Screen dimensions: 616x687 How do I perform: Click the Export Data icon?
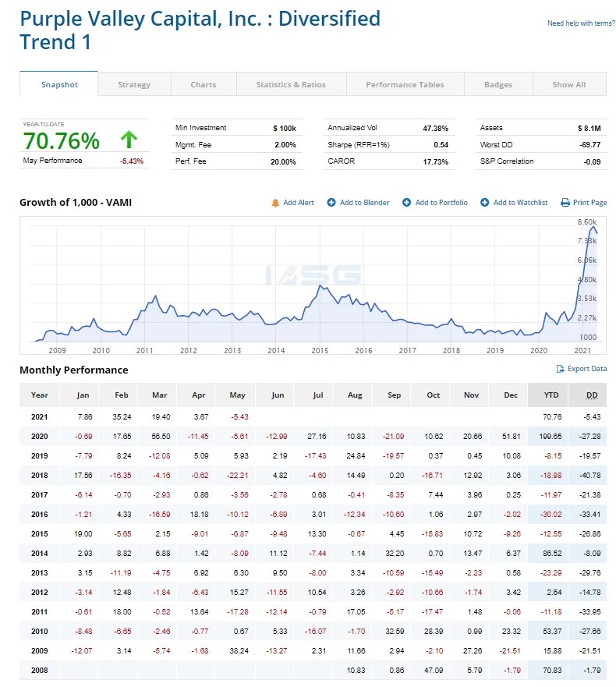[560, 369]
